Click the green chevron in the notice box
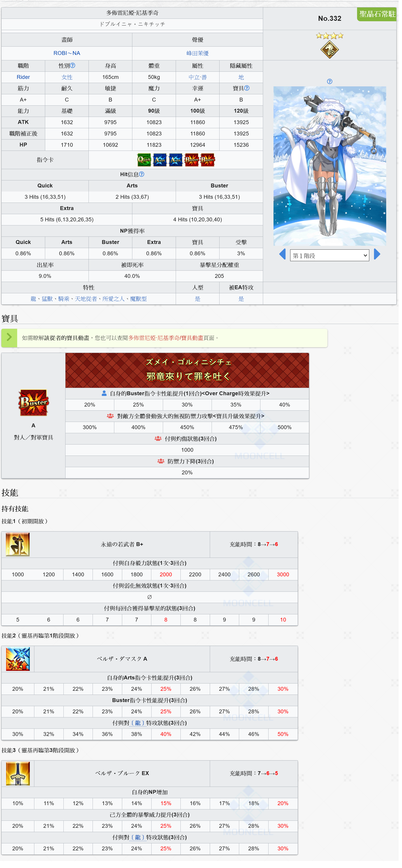402x868 pixels. (9, 340)
